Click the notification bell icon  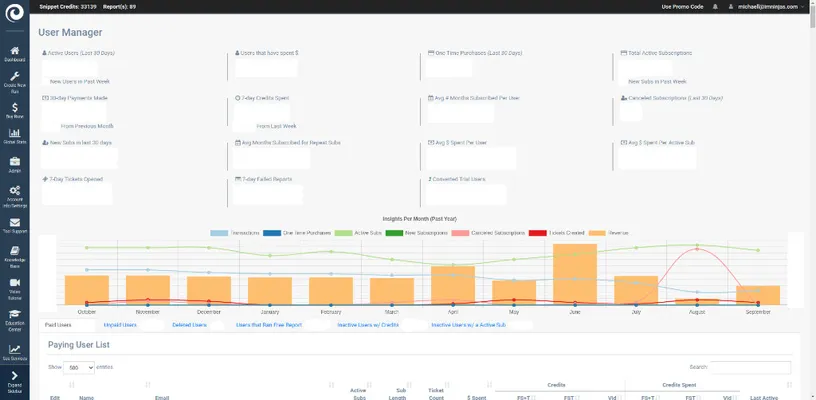[715, 6]
